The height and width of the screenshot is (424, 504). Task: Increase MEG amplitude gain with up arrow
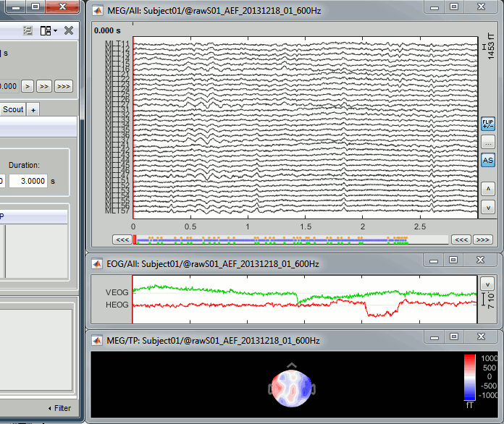tap(487, 189)
